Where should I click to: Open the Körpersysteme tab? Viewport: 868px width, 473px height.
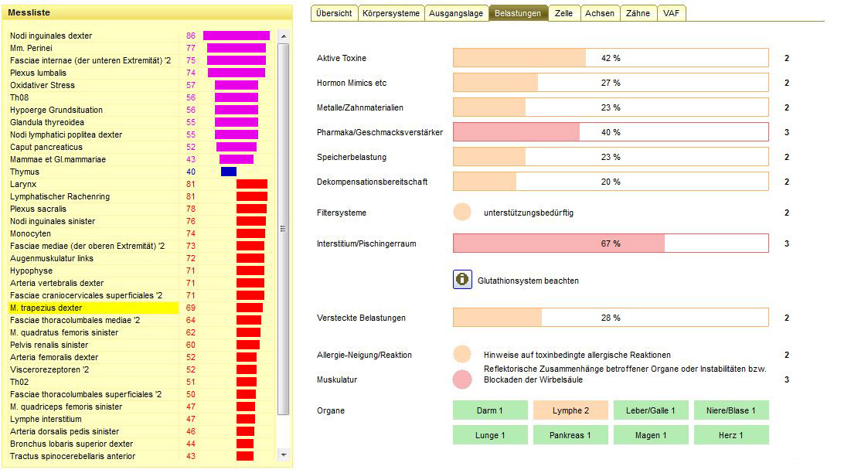(393, 13)
